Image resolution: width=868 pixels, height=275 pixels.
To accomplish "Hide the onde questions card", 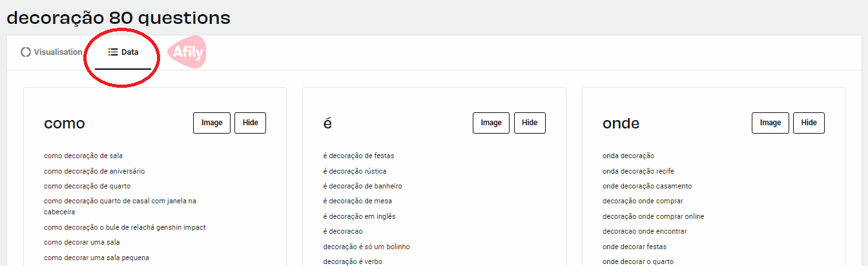I will [x=809, y=123].
